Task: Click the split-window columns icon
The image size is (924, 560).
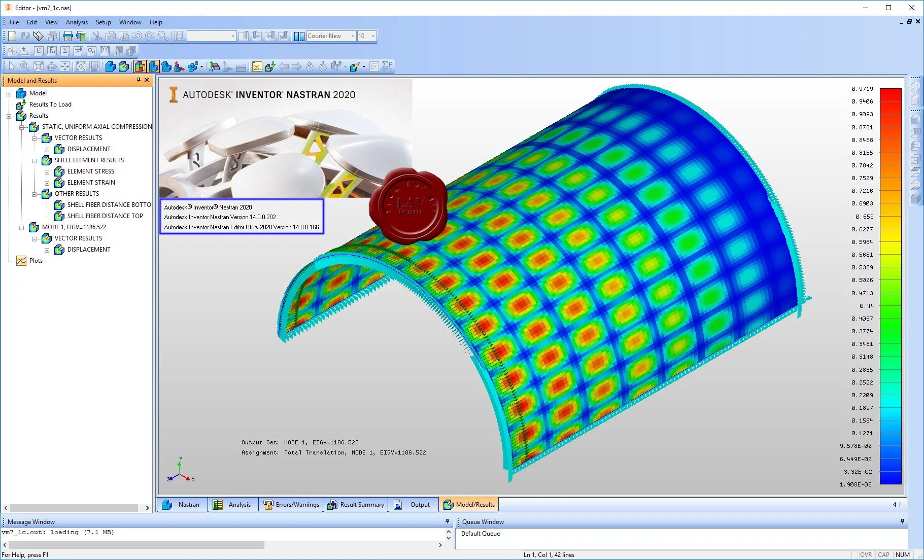Action: [299, 36]
